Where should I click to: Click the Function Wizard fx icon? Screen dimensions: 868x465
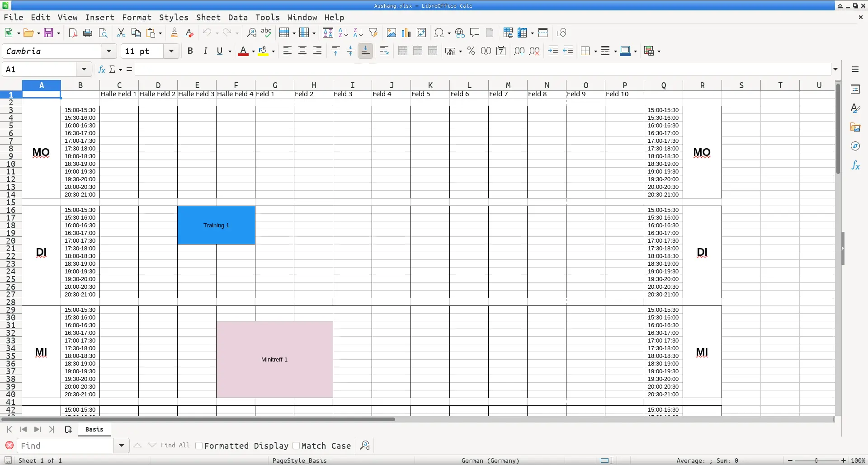click(x=102, y=69)
